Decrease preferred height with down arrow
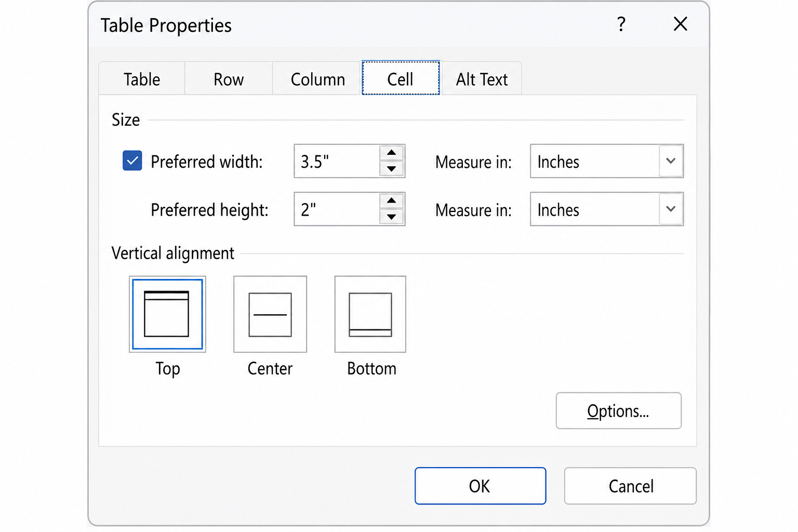 [392, 217]
